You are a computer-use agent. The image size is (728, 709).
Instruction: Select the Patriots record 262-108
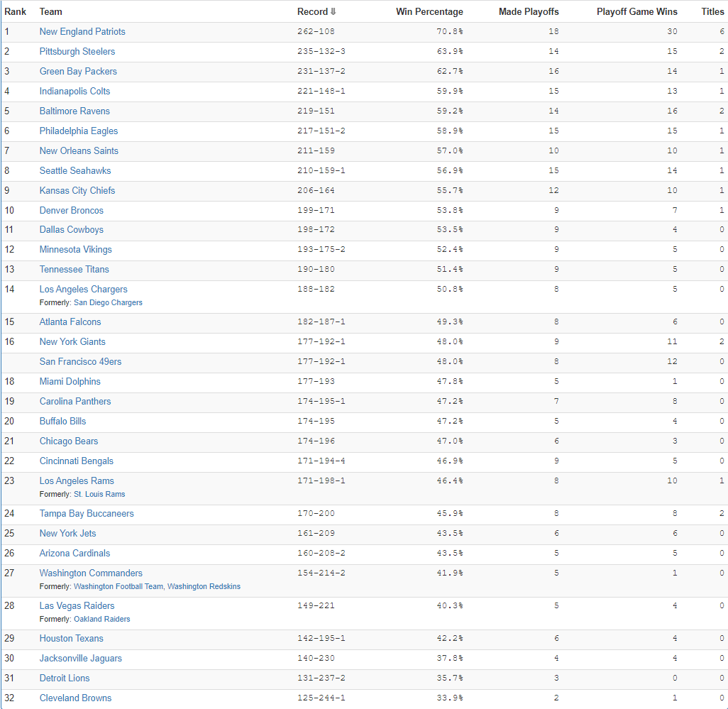click(x=316, y=31)
